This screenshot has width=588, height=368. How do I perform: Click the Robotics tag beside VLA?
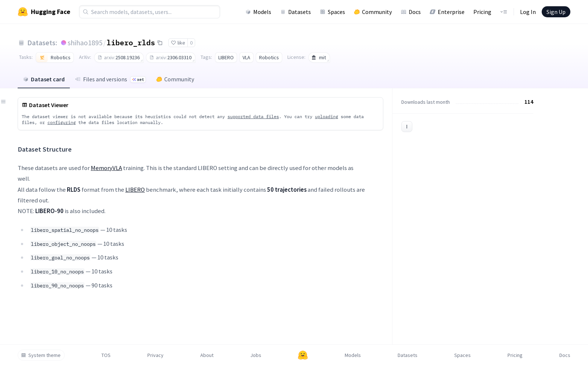269,57
